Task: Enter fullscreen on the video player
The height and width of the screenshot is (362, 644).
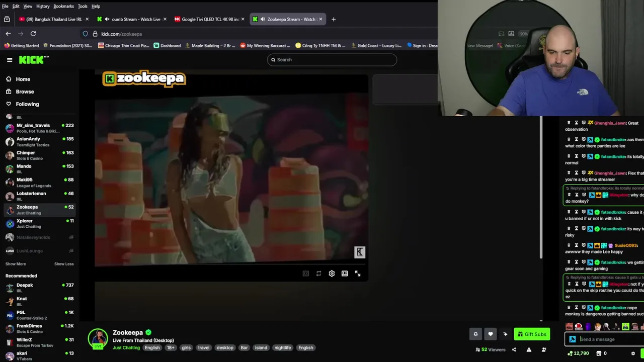Action: click(x=358, y=274)
